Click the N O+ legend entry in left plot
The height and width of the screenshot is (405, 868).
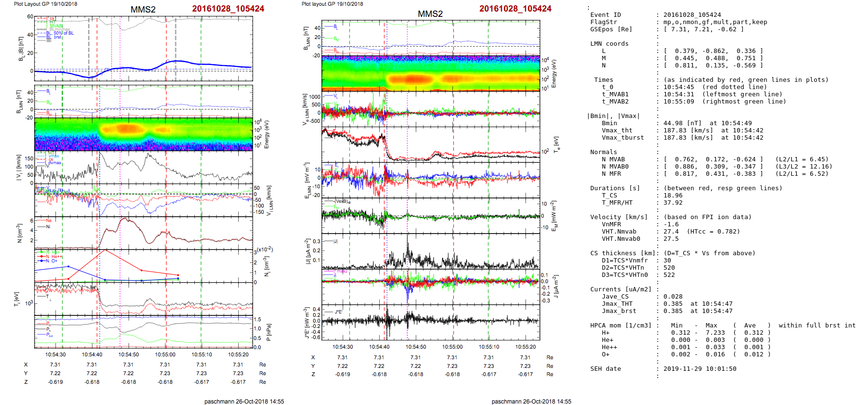[x=51, y=261]
